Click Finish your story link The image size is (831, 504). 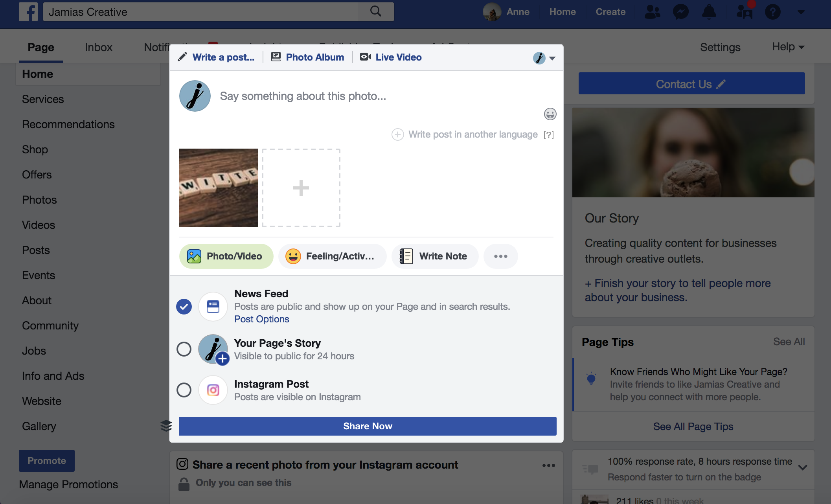[678, 290]
